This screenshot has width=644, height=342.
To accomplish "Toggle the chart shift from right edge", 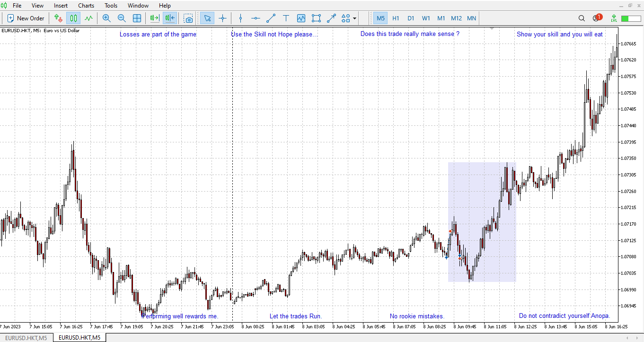I will coord(169,18).
